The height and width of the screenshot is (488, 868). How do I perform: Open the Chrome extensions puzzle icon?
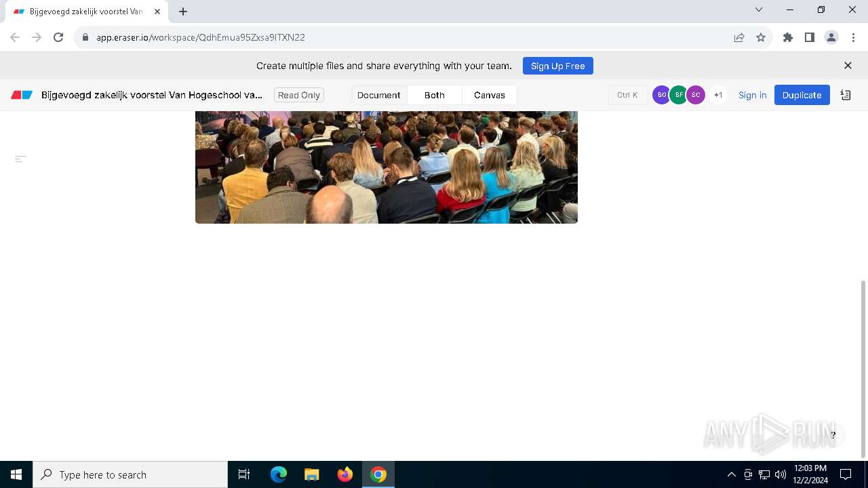point(788,37)
